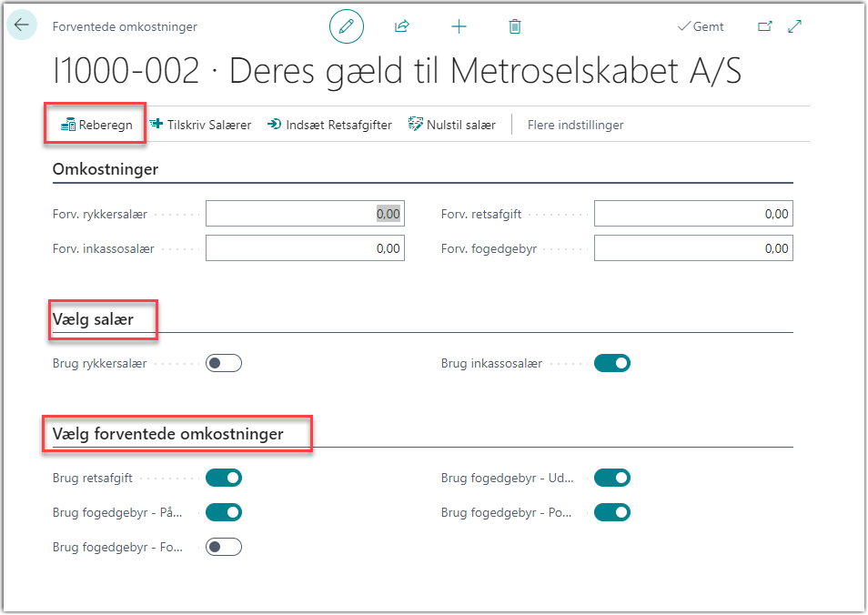The image size is (868, 615).
Task: Add a new record with plus icon
Action: [459, 26]
